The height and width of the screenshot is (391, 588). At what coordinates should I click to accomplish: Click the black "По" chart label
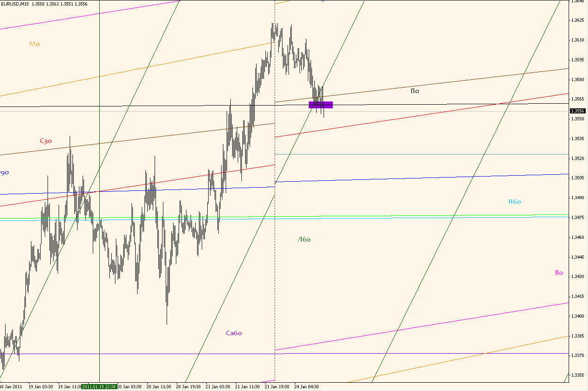click(414, 91)
